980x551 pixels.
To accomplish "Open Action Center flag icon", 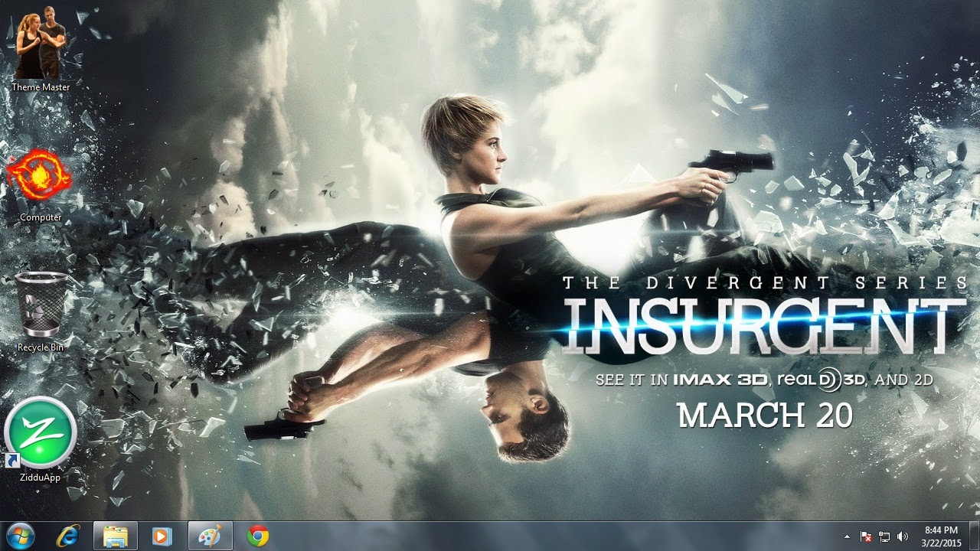I will pos(866,536).
